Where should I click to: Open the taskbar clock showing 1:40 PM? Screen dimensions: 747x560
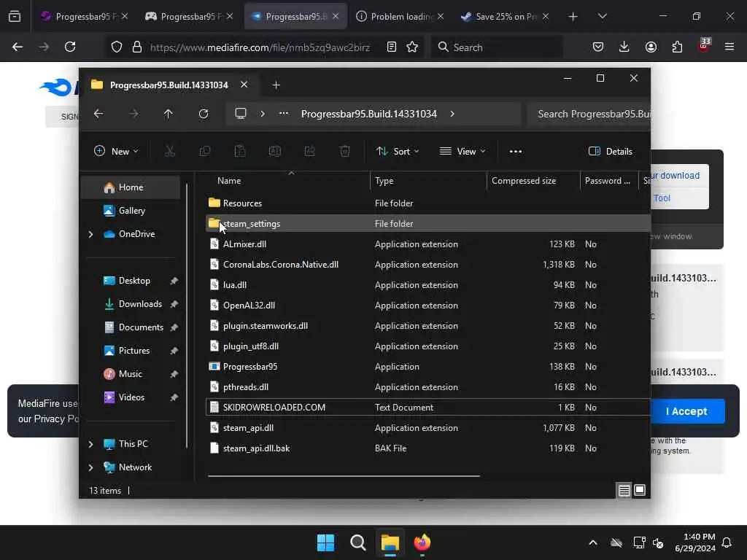[695, 542]
